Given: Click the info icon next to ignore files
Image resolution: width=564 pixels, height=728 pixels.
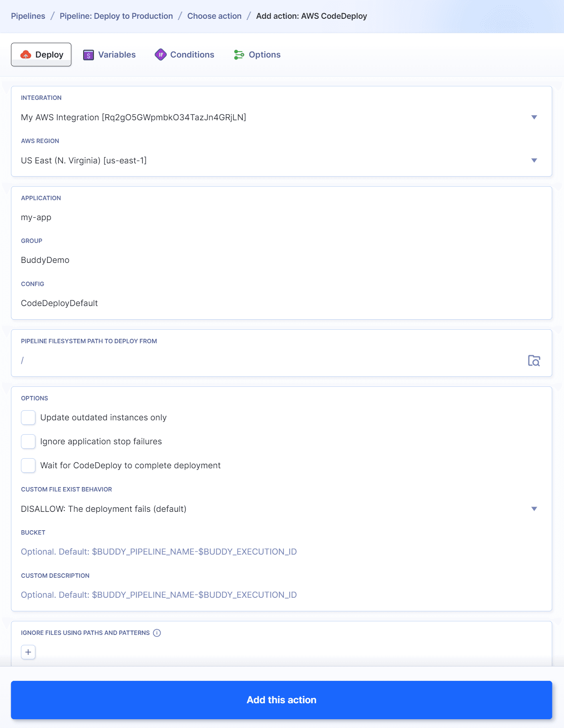Looking at the screenshot, I should coord(157,633).
